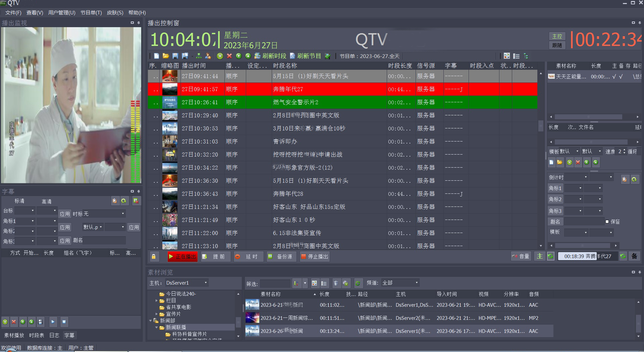Open the 皮肤(S) menu

(x=115, y=13)
